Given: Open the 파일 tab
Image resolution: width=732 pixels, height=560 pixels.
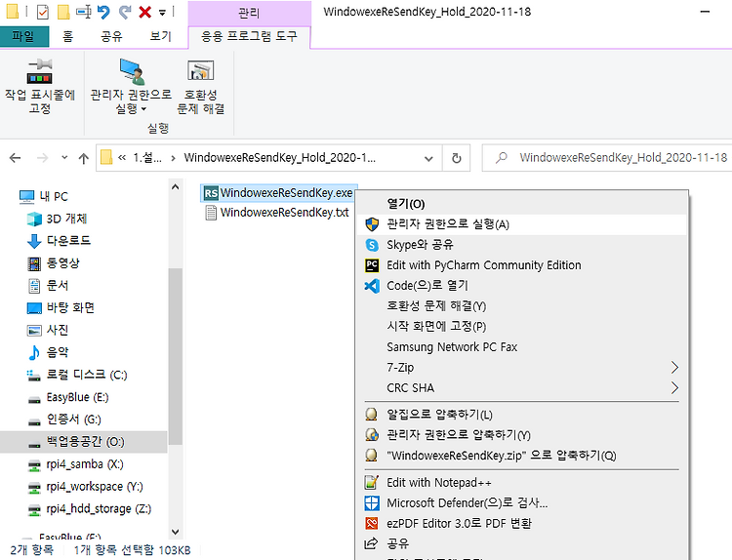Looking at the screenshot, I should tap(23, 36).
